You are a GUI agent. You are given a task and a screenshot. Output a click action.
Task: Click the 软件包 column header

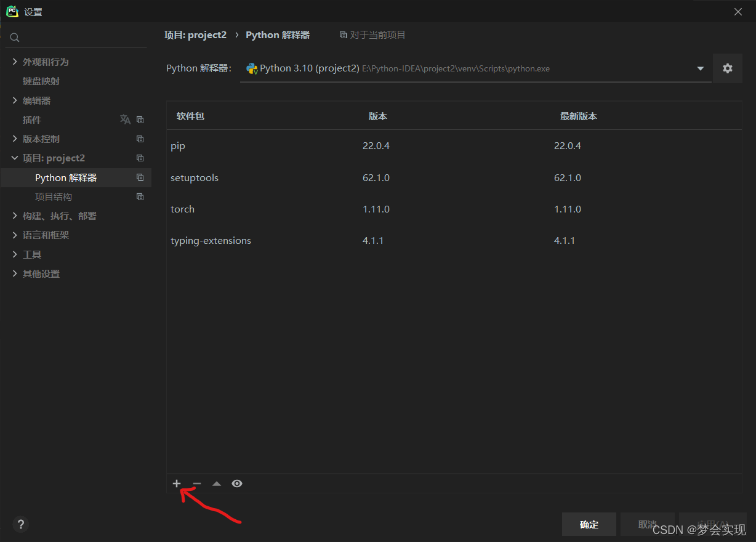(190, 116)
